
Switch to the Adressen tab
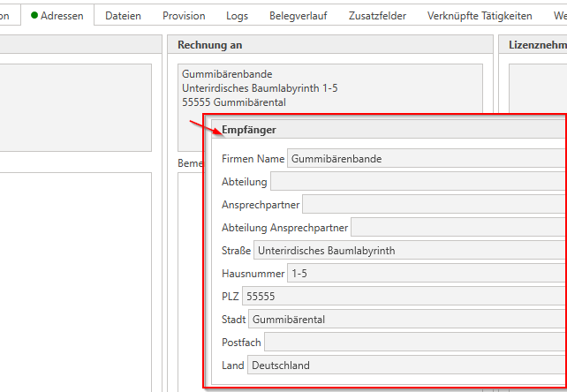pyautogui.click(x=62, y=16)
